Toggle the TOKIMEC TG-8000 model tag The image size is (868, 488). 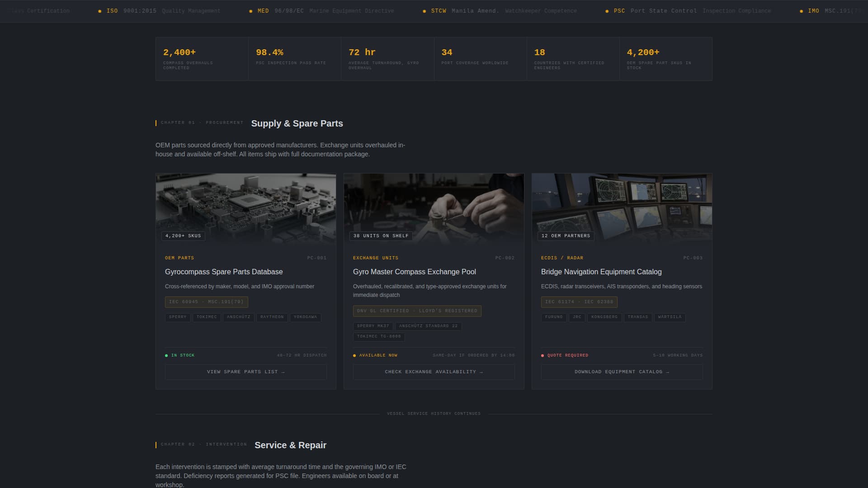[379, 336]
